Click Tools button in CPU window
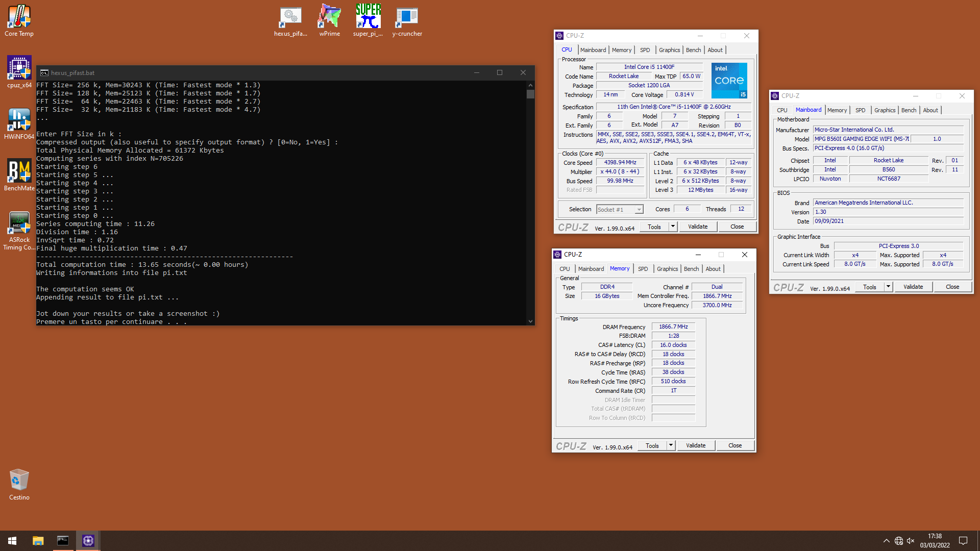The height and width of the screenshot is (551, 980). point(654,227)
